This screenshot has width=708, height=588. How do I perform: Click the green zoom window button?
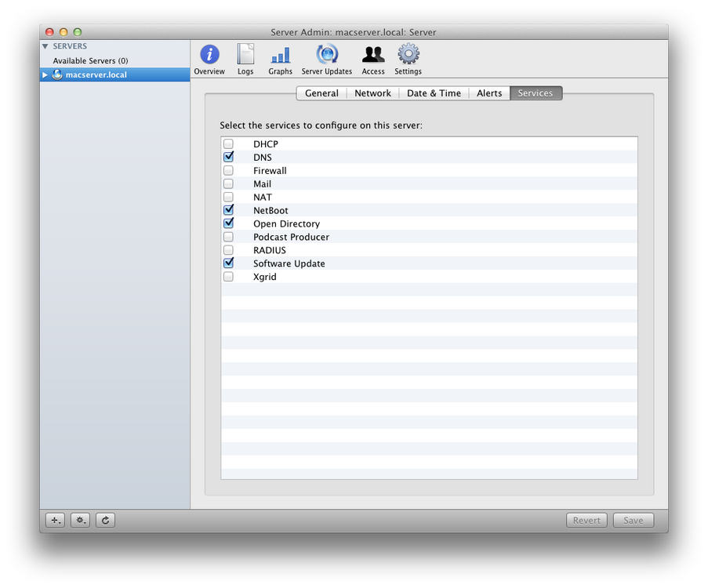tap(78, 32)
